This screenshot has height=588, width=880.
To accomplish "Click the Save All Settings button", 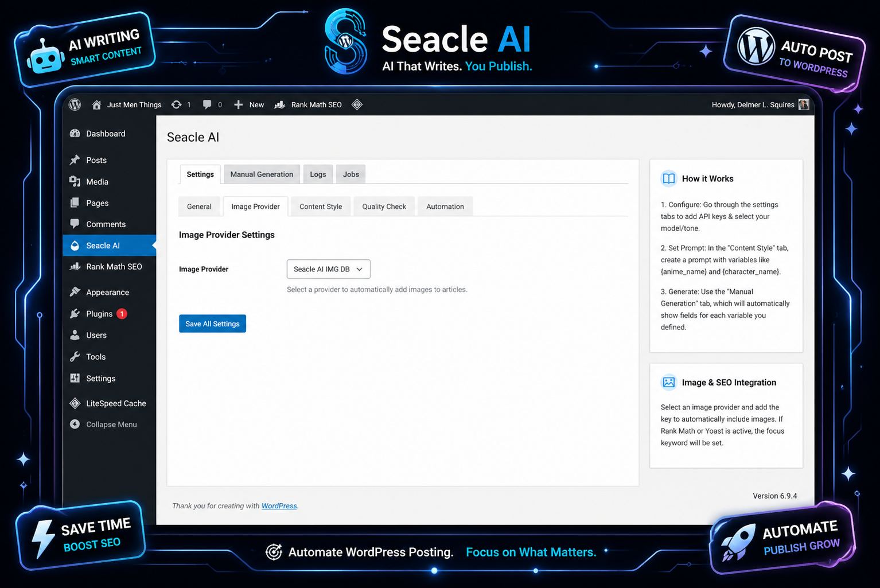I will click(x=212, y=323).
